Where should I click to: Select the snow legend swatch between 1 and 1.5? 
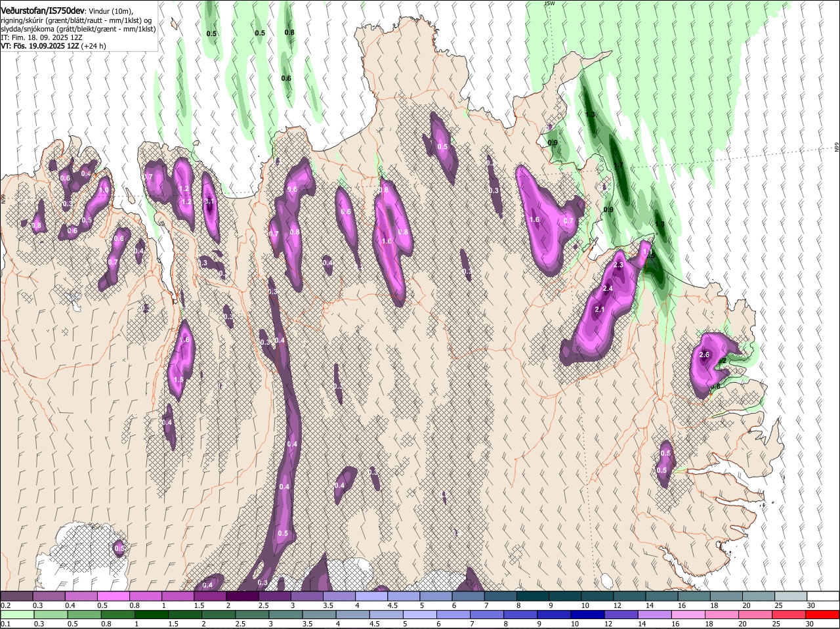(x=178, y=596)
